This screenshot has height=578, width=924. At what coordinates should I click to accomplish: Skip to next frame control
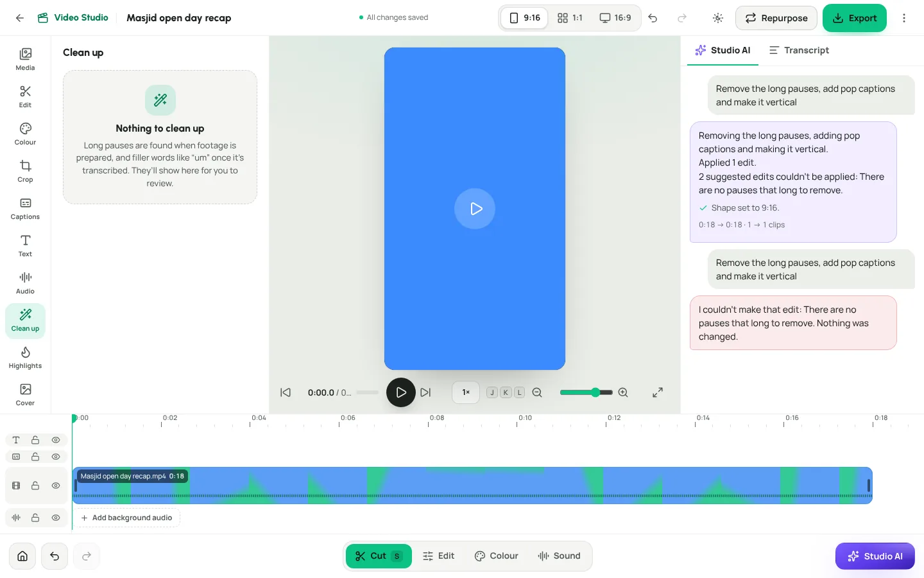click(425, 392)
